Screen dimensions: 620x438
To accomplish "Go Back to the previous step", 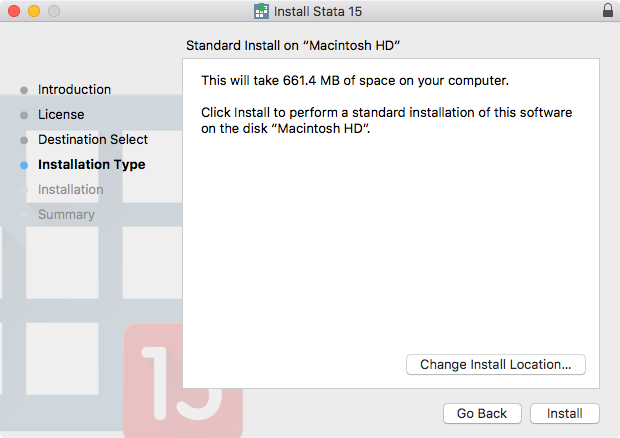I will [482, 413].
